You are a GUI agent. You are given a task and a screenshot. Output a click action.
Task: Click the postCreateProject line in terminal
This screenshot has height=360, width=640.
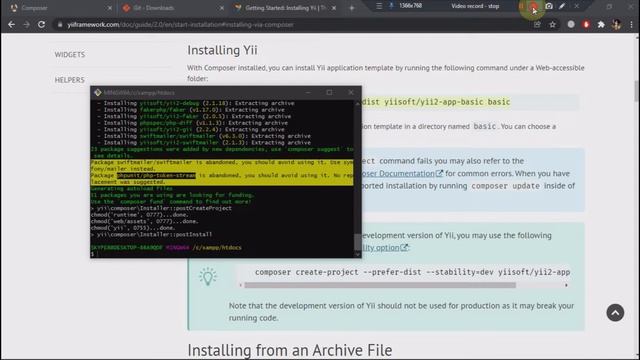point(161,208)
